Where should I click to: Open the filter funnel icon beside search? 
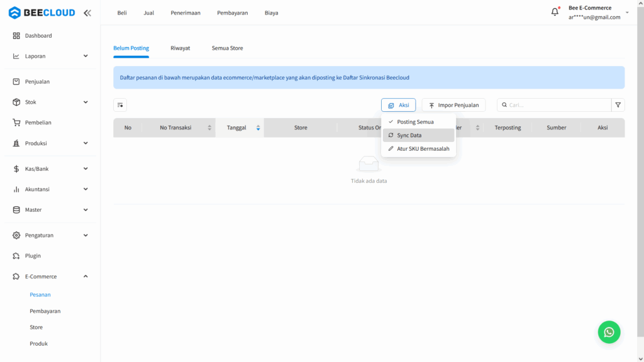(618, 105)
